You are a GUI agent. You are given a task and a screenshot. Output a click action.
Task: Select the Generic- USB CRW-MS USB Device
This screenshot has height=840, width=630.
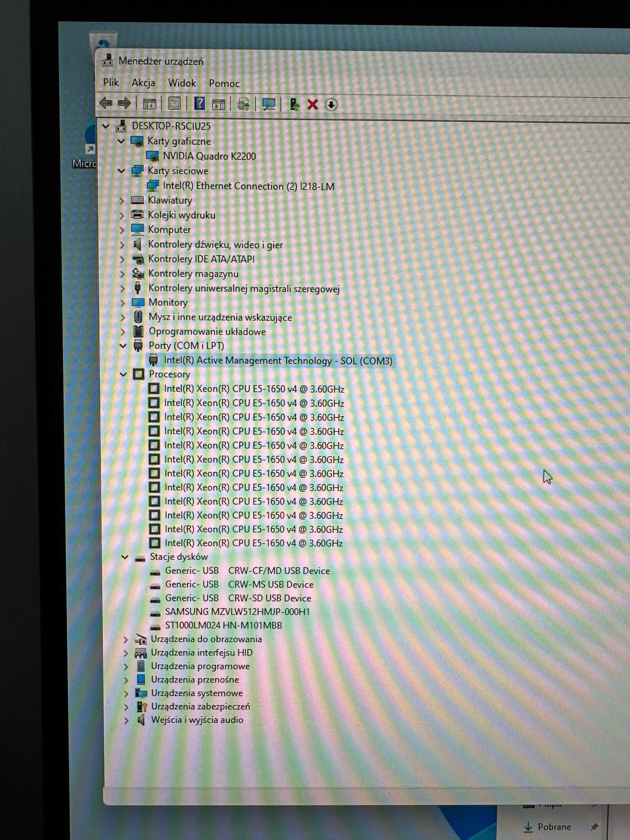(239, 584)
